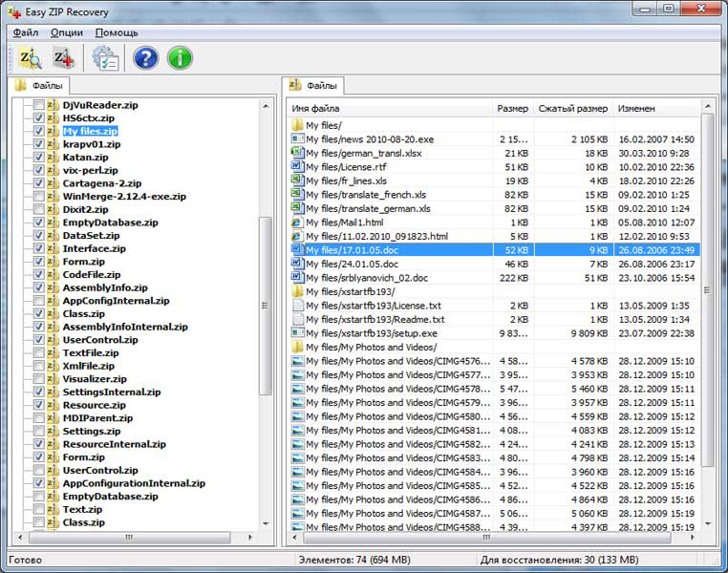728x573 pixels.
Task: Click the right list horizontal scrollbar thumb
Action: pos(486,538)
